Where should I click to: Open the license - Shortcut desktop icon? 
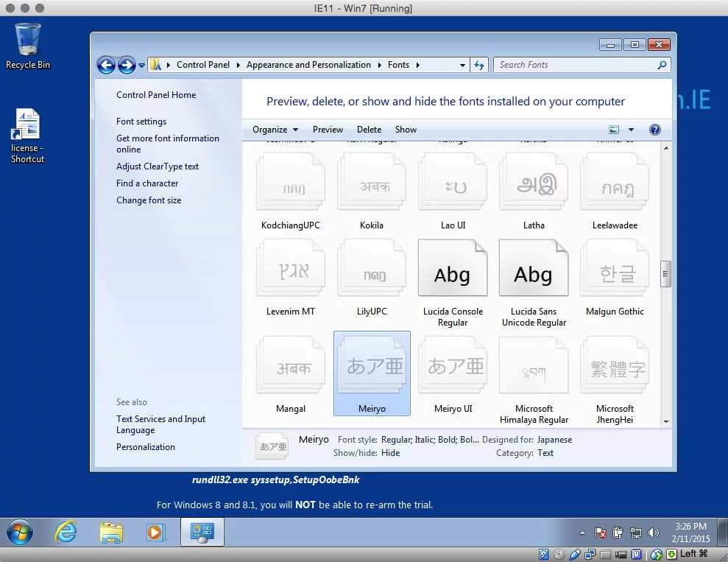[27, 136]
